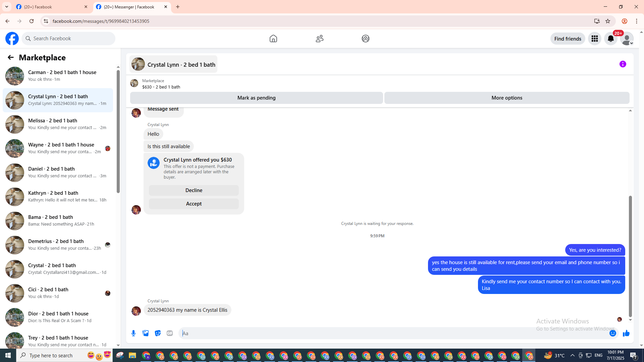Choose a sticker icon
Image resolution: width=644 pixels, height=362 pixels.
coord(158,333)
